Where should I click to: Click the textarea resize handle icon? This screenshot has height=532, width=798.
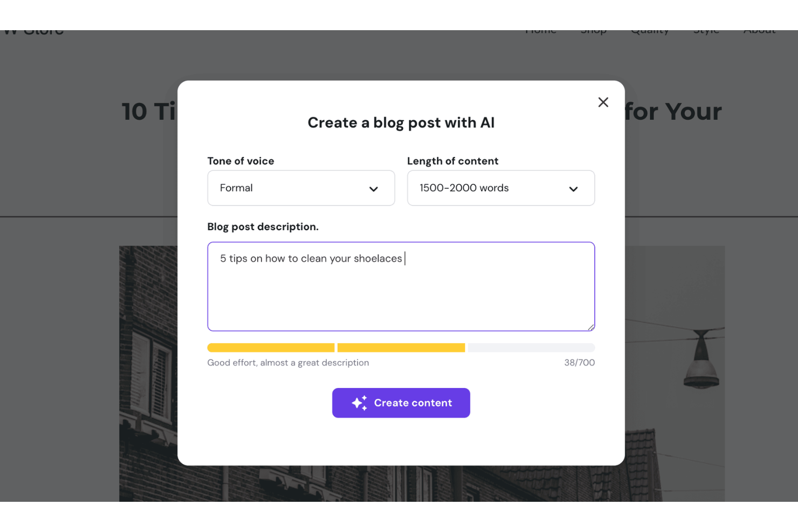click(591, 327)
